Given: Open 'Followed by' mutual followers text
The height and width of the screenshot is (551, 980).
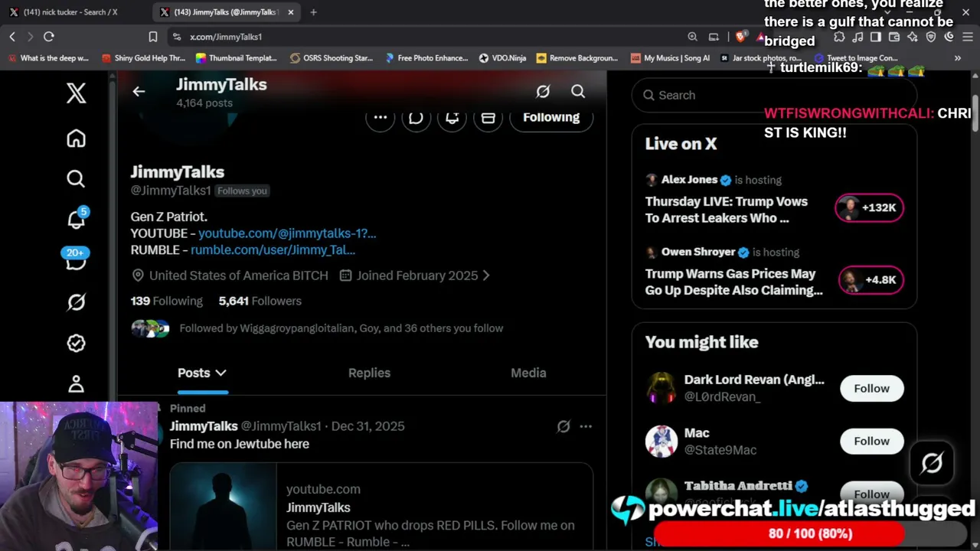Looking at the screenshot, I should point(341,328).
